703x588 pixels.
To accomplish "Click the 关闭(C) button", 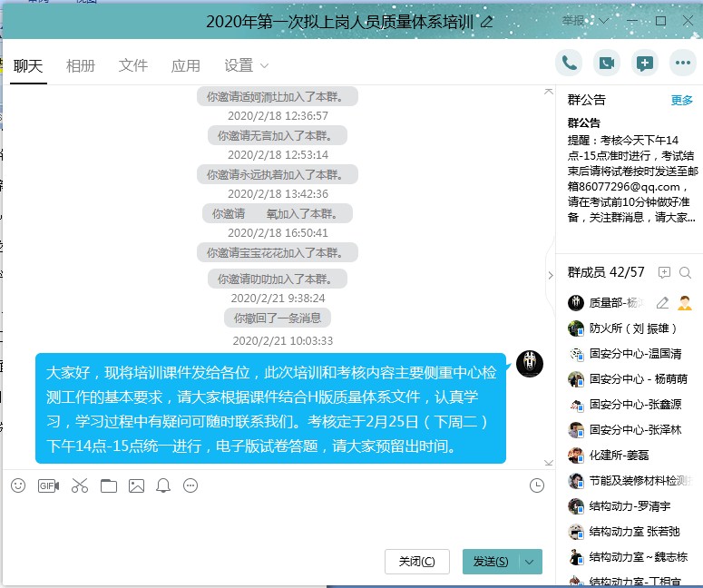I will 417,562.
